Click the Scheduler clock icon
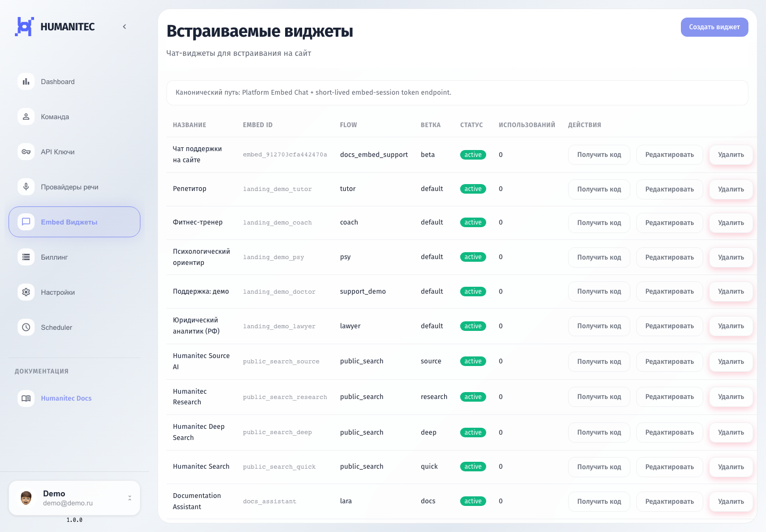The height and width of the screenshot is (532, 766). click(x=26, y=327)
